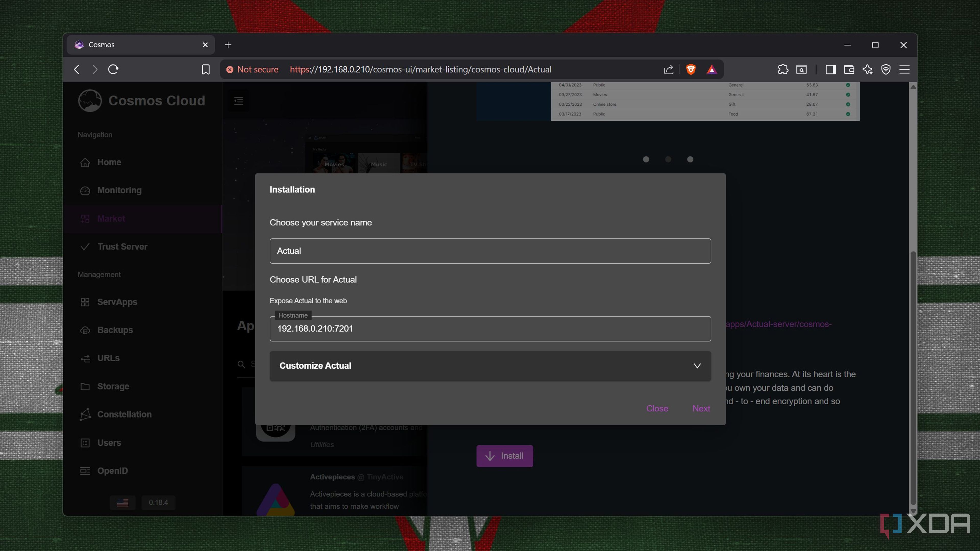Click the browser back arrow

click(77, 70)
